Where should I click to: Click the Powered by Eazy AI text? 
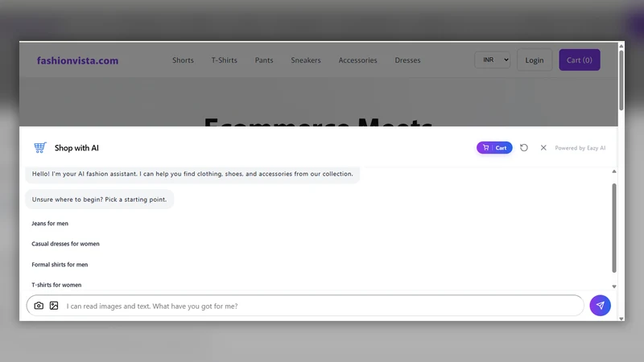[x=580, y=148]
